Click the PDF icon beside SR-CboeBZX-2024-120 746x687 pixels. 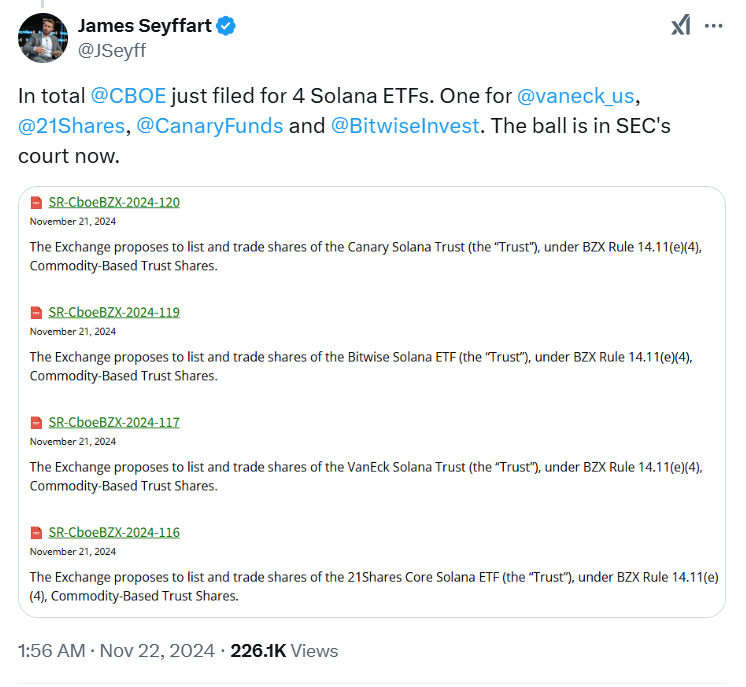(x=37, y=202)
